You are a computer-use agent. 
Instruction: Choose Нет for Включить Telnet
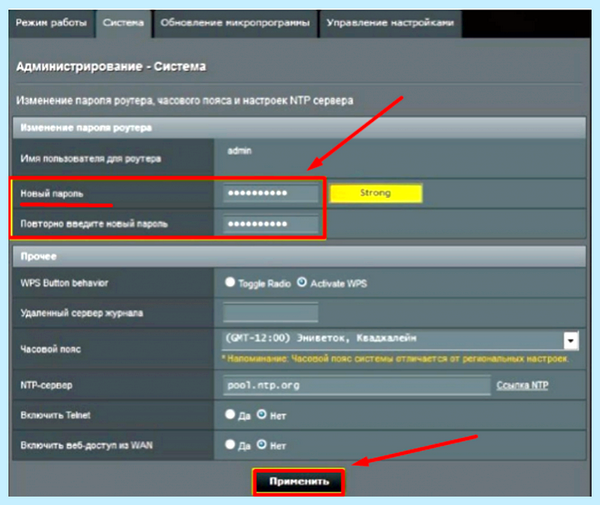[261, 414]
